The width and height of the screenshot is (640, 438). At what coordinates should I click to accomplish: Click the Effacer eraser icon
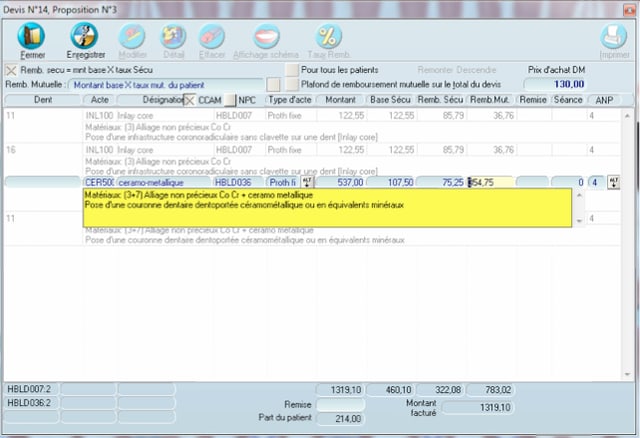[x=211, y=36]
